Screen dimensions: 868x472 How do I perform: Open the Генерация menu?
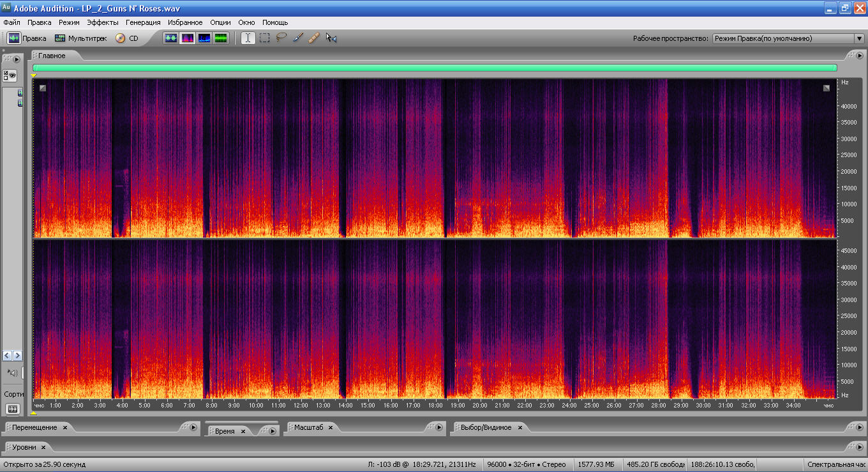coord(143,22)
